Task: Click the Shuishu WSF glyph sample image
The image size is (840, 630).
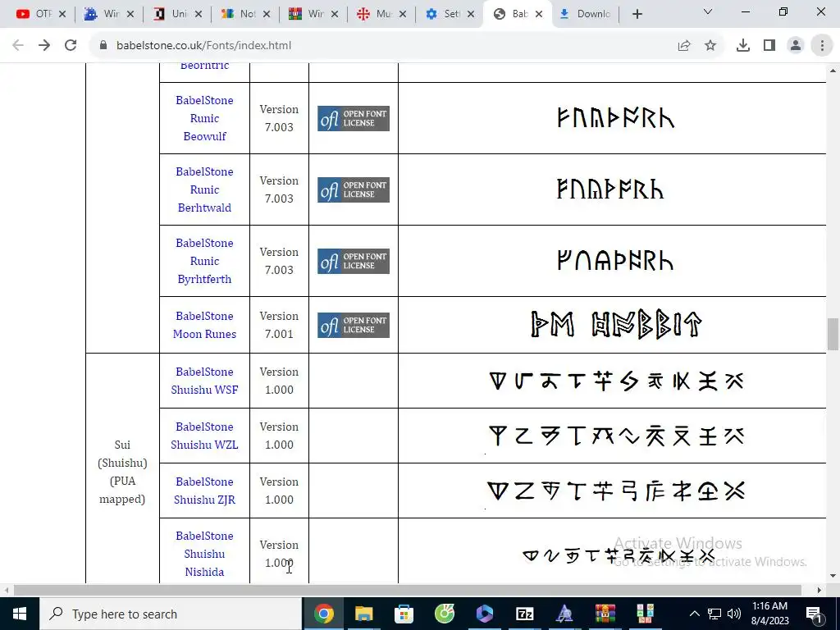Action: coord(616,381)
